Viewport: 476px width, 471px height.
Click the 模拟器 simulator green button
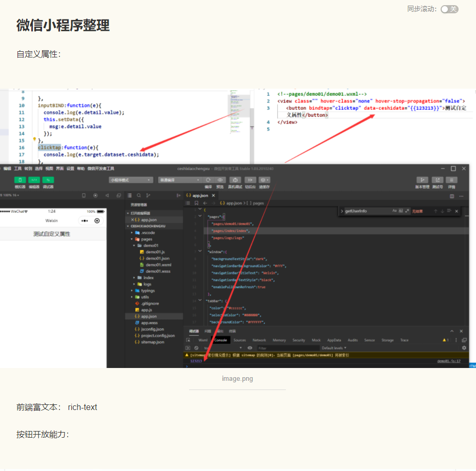[20, 180]
